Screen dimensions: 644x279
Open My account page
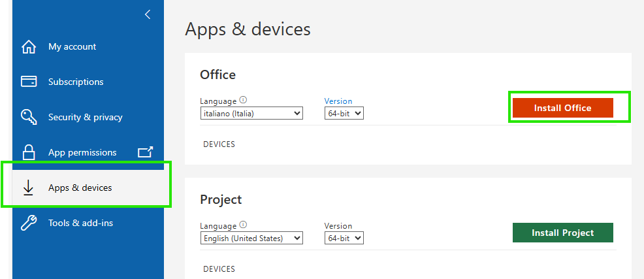tap(72, 47)
